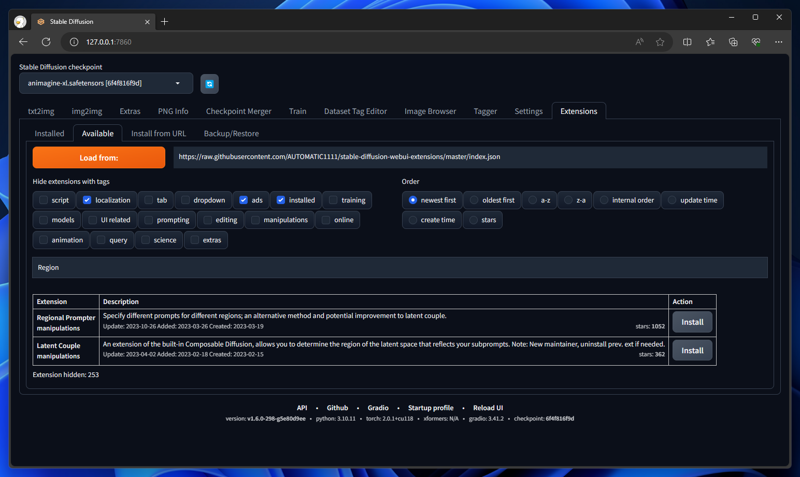800x477 pixels.
Task: Toggle the UI related tag checkbox
Action: [92, 220]
